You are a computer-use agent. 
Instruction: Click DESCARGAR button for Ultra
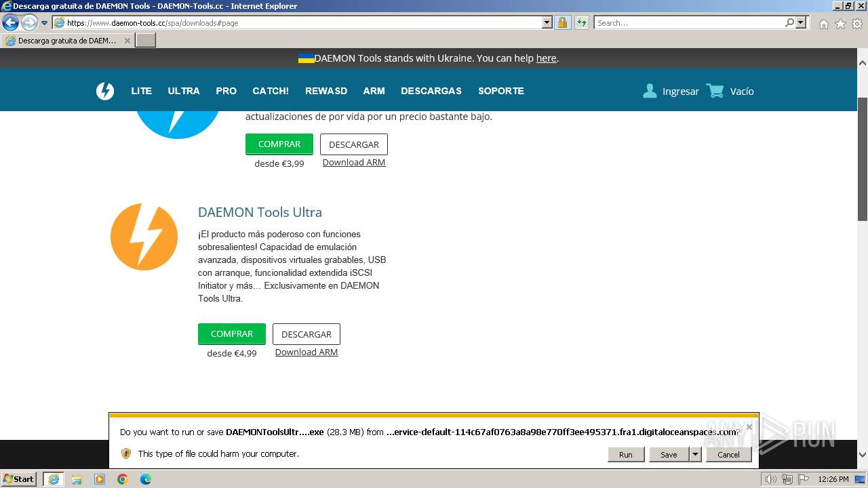pos(307,334)
